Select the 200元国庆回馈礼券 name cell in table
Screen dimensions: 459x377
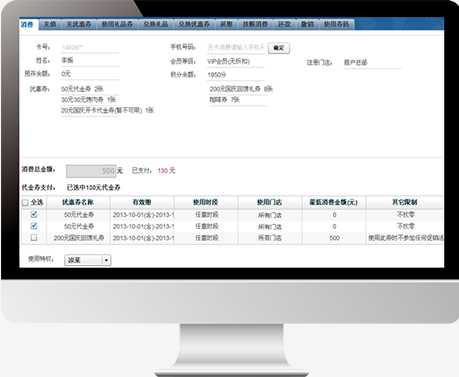(x=79, y=238)
